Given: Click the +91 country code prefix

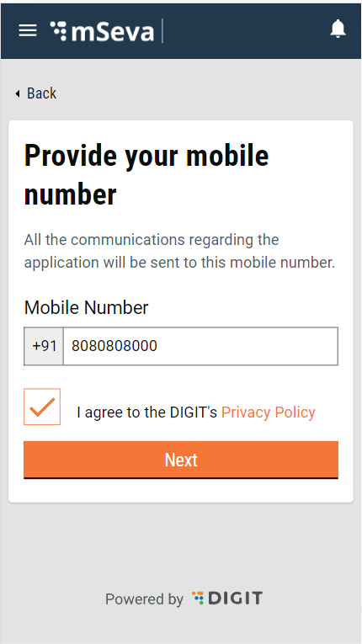Looking at the screenshot, I should point(44,346).
